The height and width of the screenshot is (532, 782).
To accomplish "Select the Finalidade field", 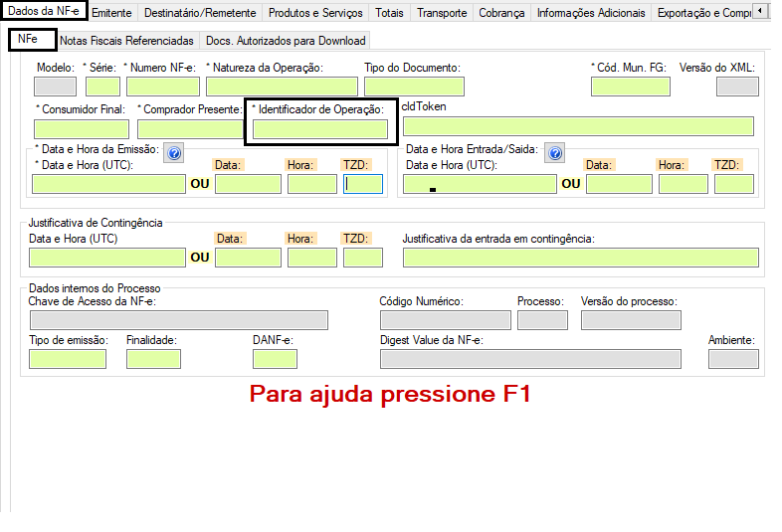I will pyautogui.click(x=153, y=360).
